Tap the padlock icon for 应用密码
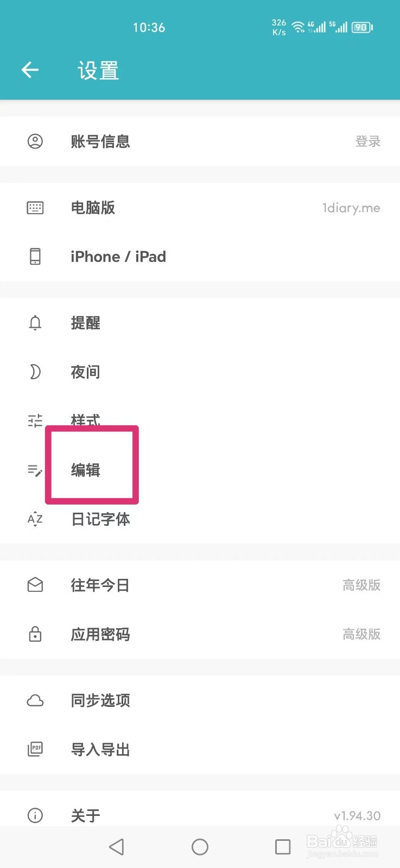 coord(35,634)
